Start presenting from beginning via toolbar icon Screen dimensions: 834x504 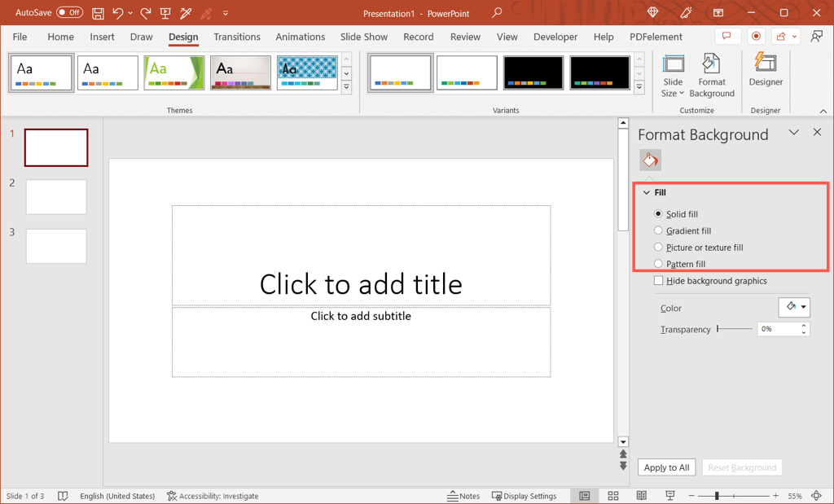click(x=165, y=12)
